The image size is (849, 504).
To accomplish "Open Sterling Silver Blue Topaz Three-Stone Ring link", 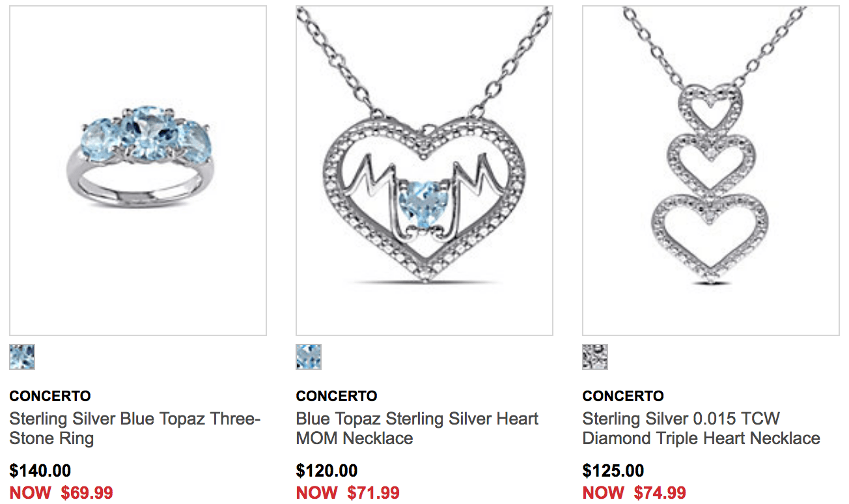I will coord(135,428).
